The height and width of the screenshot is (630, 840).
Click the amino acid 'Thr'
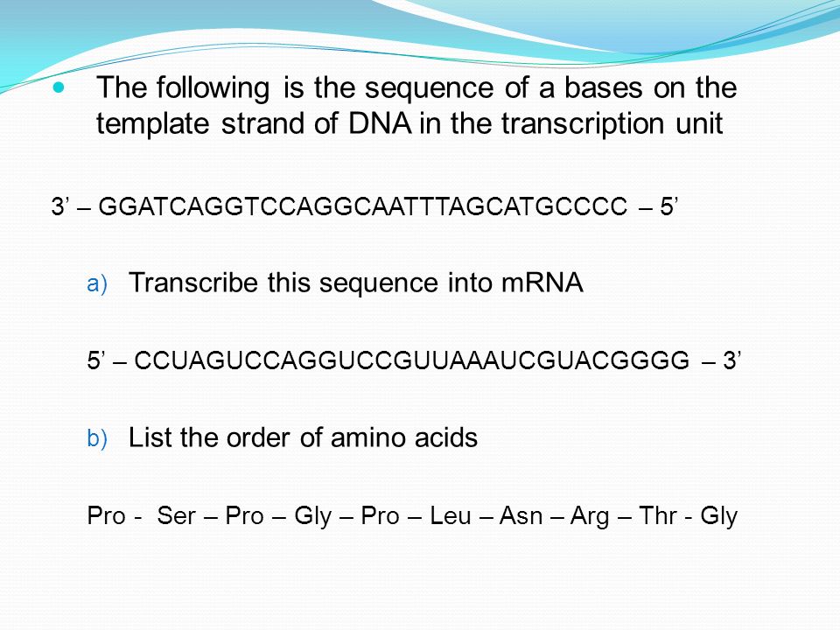pos(657,515)
